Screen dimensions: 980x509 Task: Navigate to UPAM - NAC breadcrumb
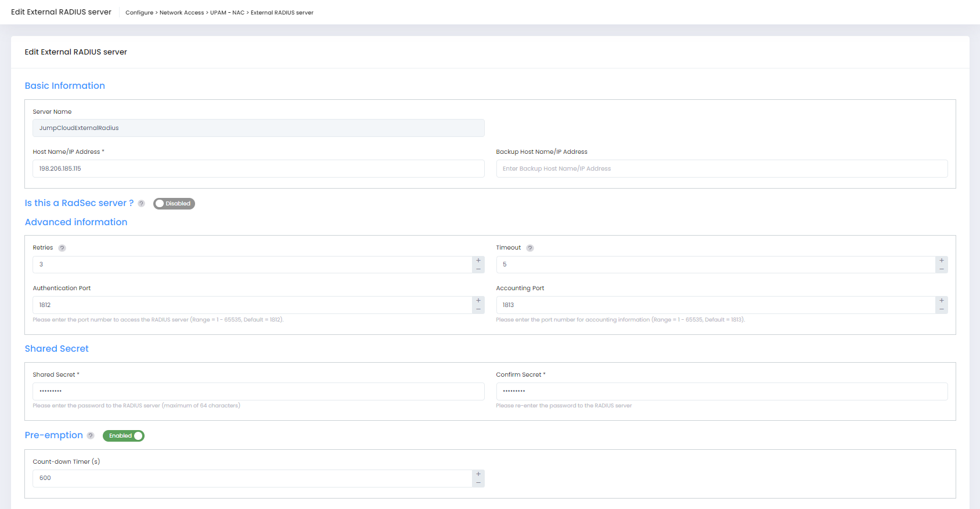point(227,13)
